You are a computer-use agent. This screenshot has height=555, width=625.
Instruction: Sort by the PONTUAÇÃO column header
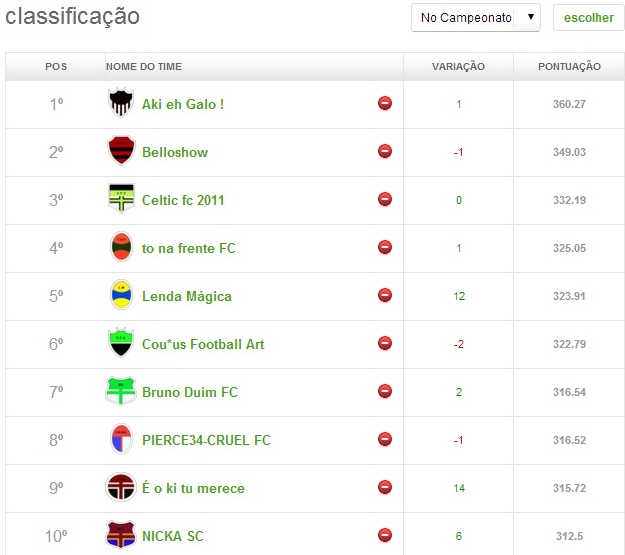pyautogui.click(x=569, y=67)
